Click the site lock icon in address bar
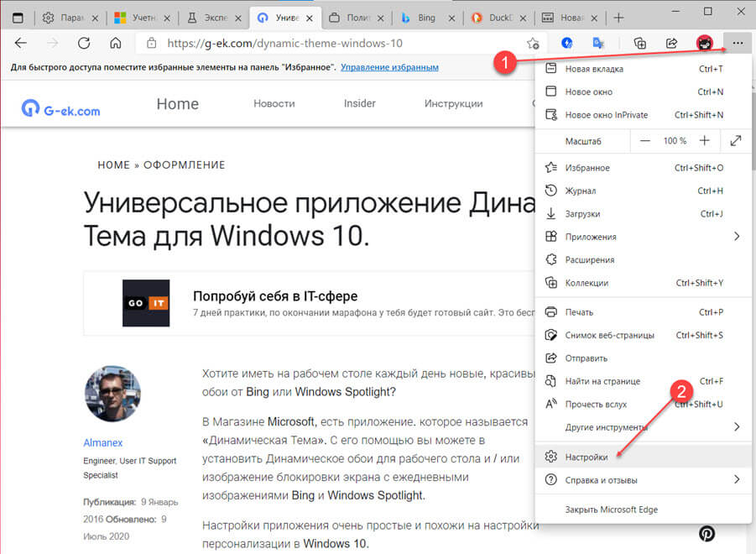756x554 pixels. point(151,44)
